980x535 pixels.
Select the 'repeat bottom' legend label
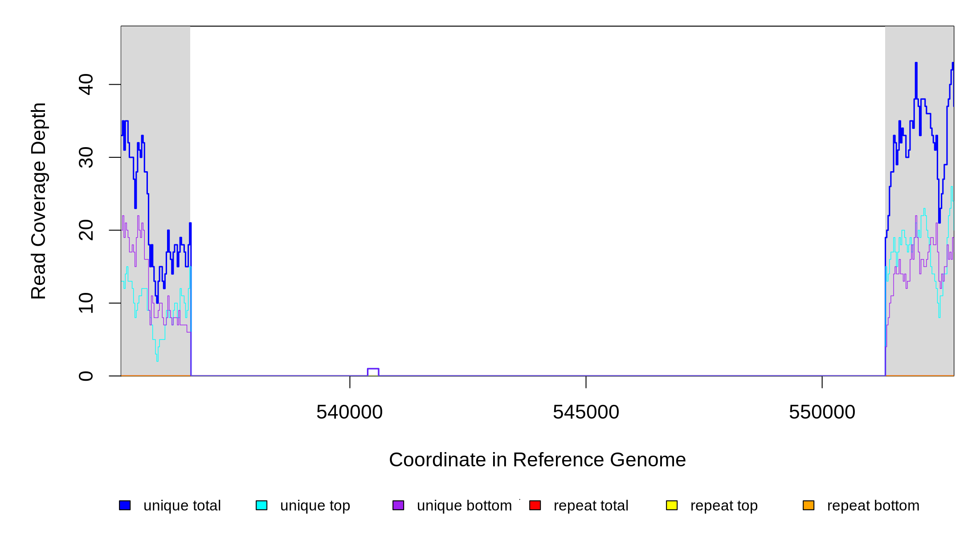[x=873, y=506]
